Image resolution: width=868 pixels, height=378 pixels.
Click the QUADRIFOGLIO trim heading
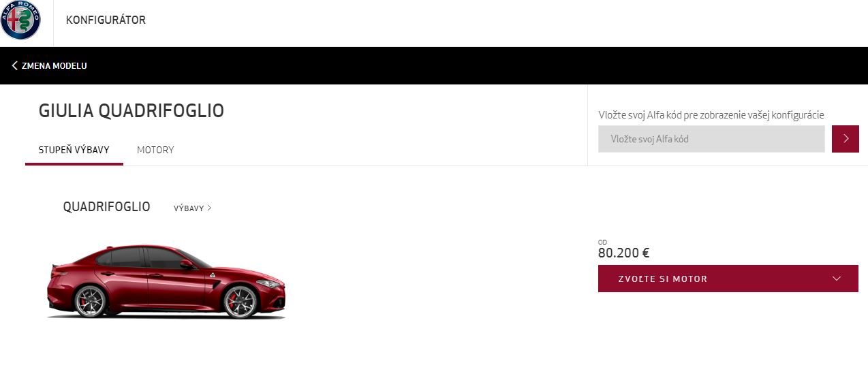click(106, 206)
